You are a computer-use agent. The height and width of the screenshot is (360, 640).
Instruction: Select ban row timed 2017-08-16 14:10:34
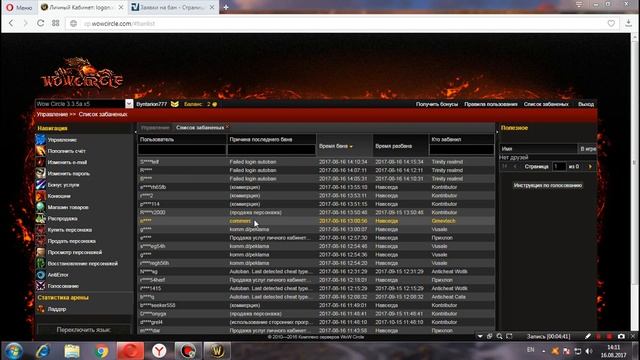coord(316,162)
